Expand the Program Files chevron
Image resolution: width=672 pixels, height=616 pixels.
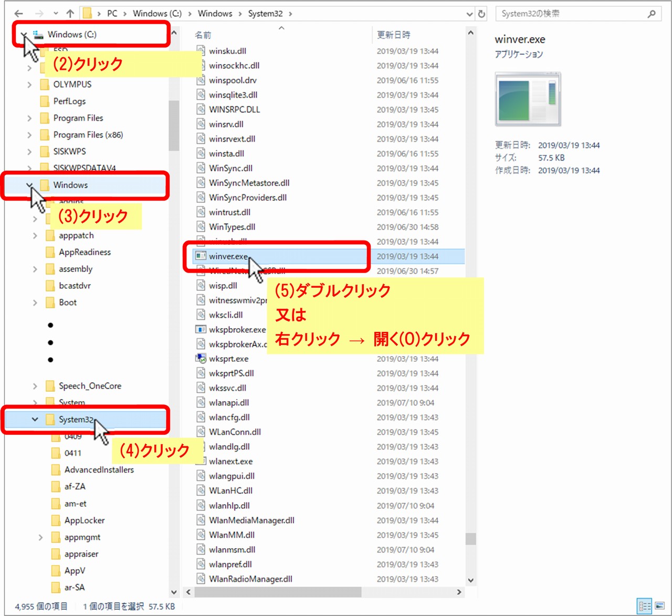click(x=29, y=118)
